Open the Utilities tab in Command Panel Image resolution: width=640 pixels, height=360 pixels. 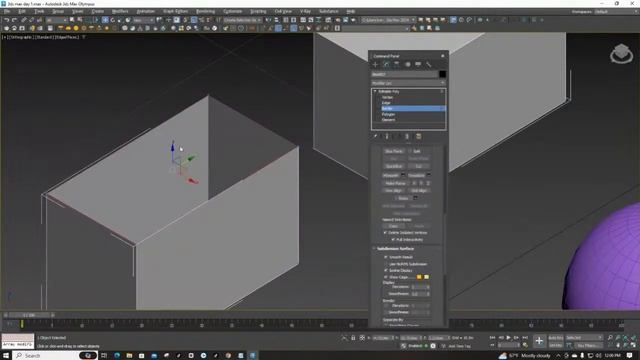tap(429, 64)
